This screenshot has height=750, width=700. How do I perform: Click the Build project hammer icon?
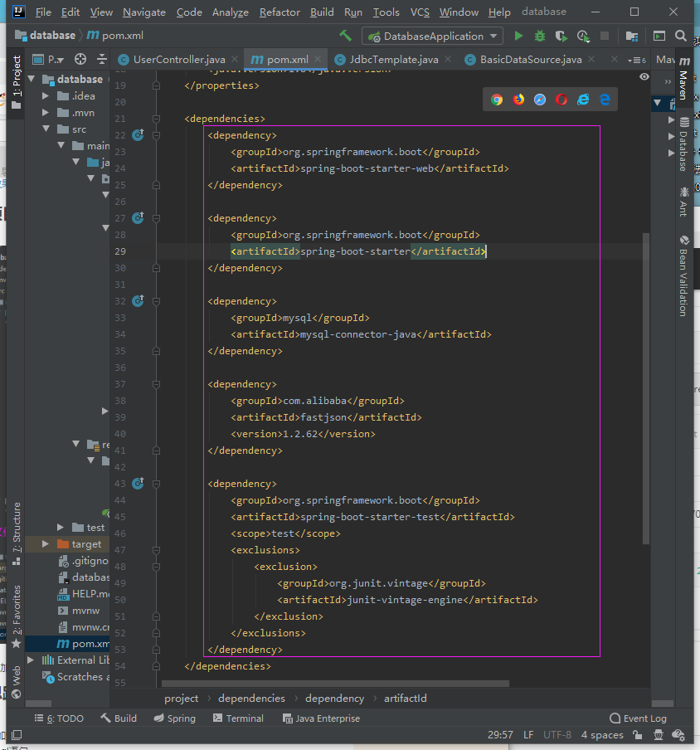[345, 36]
